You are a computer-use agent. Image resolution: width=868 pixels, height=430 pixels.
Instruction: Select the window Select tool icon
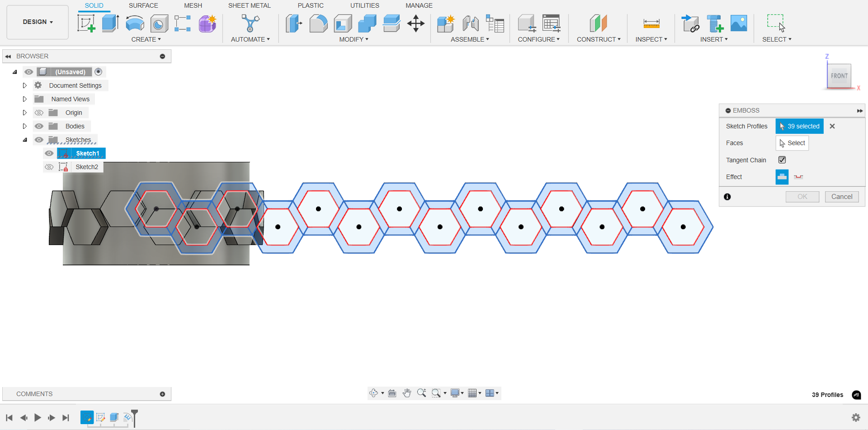(776, 23)
